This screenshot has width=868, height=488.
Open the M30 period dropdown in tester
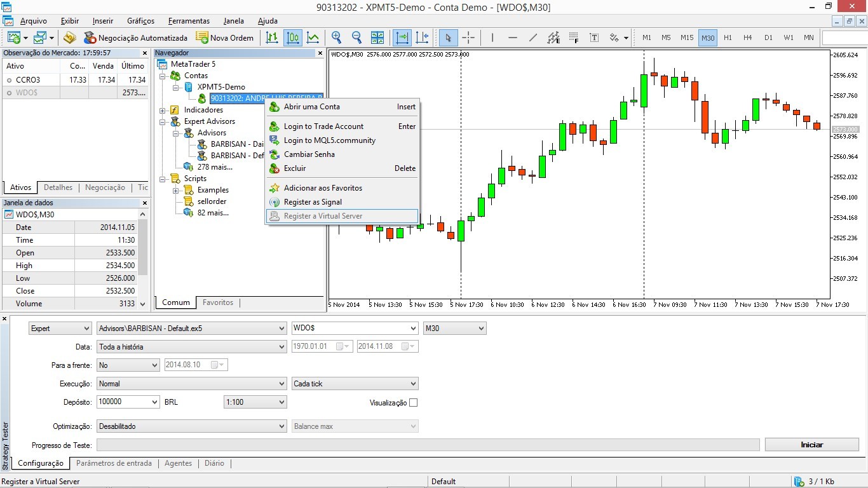(455, 329)
